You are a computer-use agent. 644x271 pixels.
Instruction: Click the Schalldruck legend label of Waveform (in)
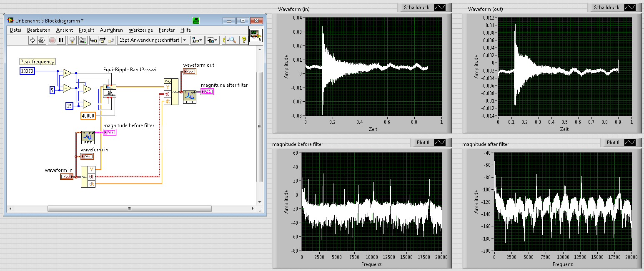(416, 7)
